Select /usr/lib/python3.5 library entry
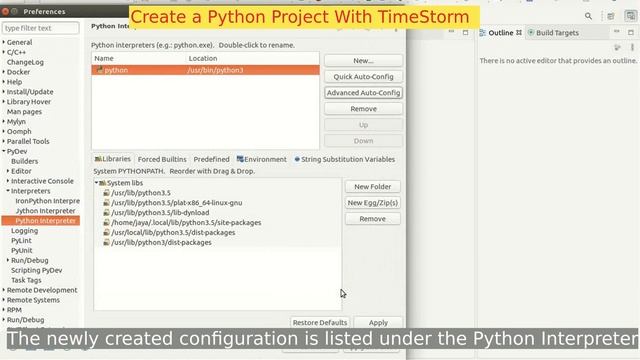 [141, 193]
